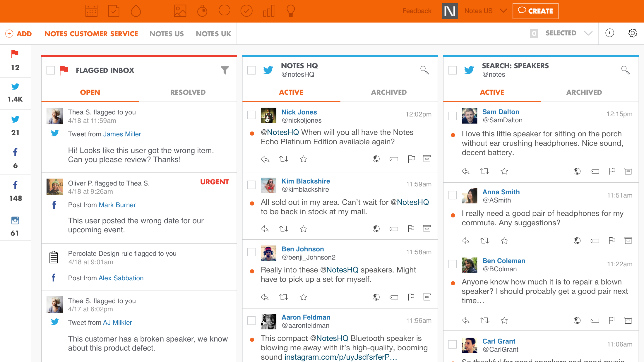Open Archived tab in Search: Speakers column
This screenshot has height=362, width=644.
(584, 92)
